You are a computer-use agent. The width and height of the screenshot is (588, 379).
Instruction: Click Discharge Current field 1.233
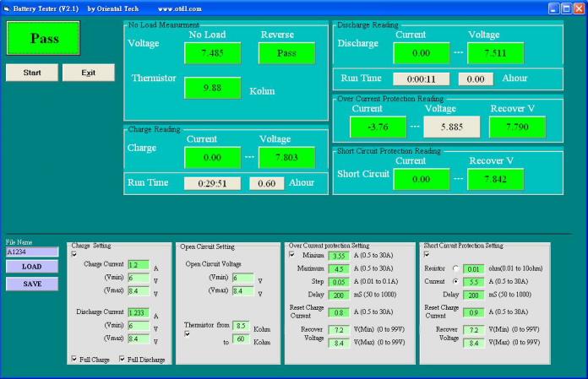coord(139,312)
